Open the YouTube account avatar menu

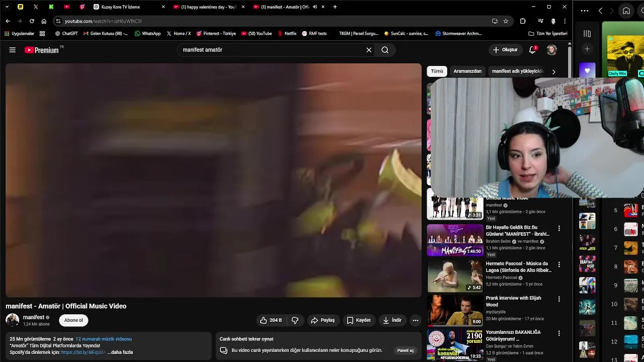coord(552,50)
